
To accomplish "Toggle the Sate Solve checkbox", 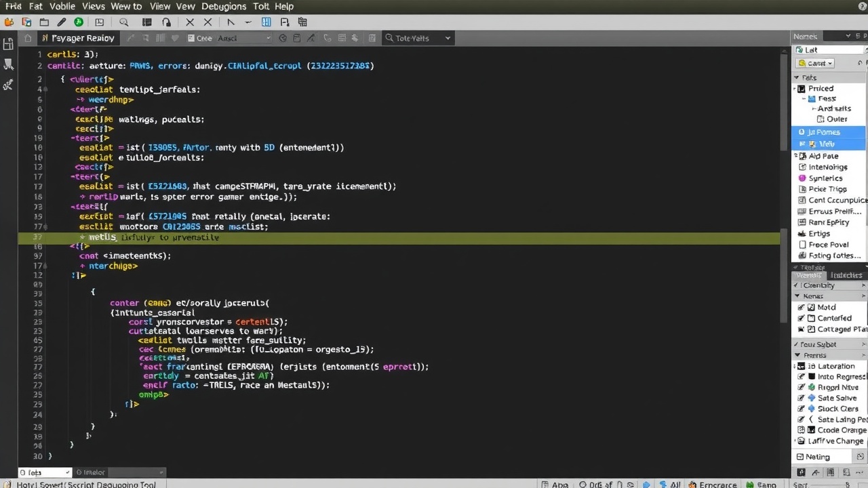I will 802,398.
